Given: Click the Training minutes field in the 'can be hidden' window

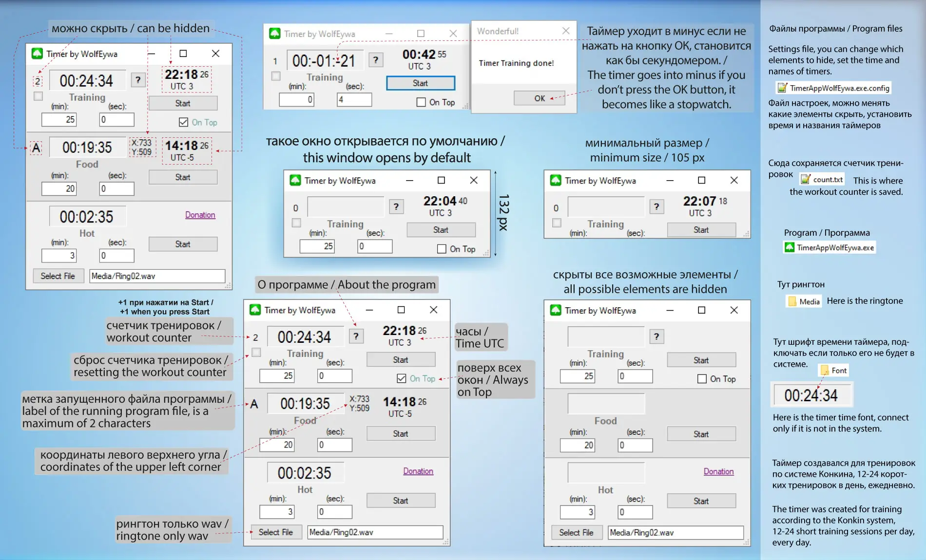Looking at the screenshot, I should click(x=59, y=120).
